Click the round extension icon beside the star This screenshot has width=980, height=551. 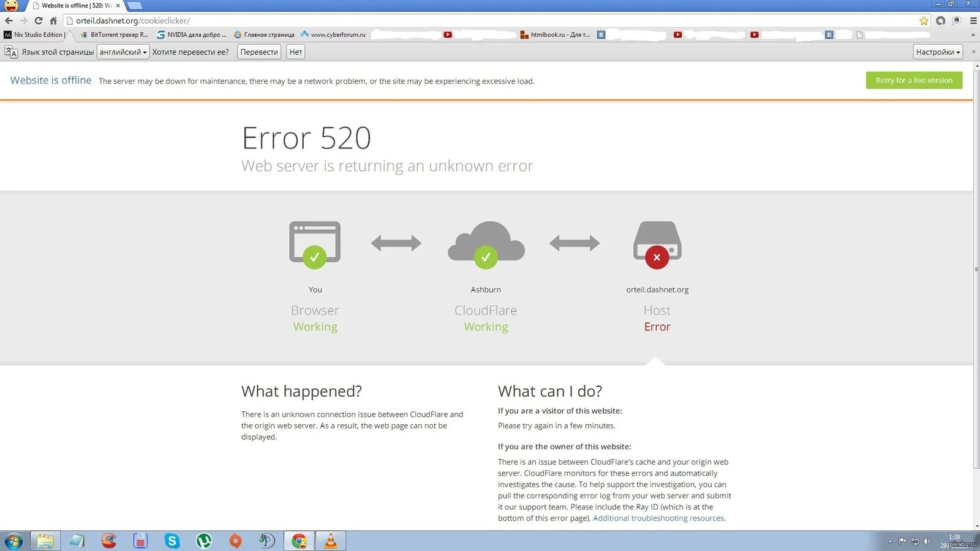click(940, 21)
